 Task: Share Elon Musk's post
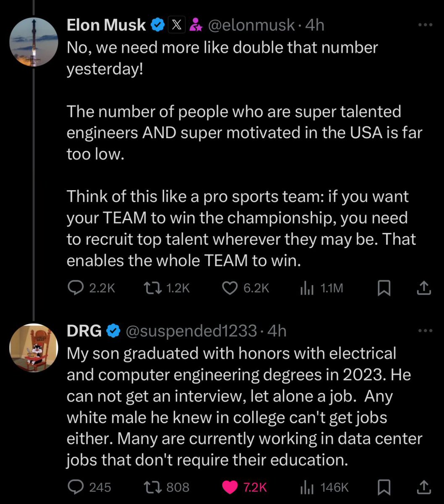423,288
